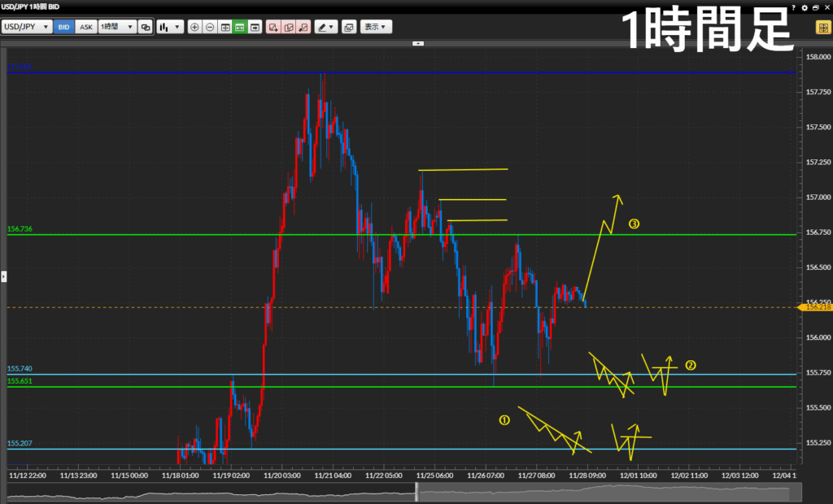Click the zoom in magnifier icon
Image resolution: width=833 pixels, height=504 pixels.
click(x=194, y=27)
